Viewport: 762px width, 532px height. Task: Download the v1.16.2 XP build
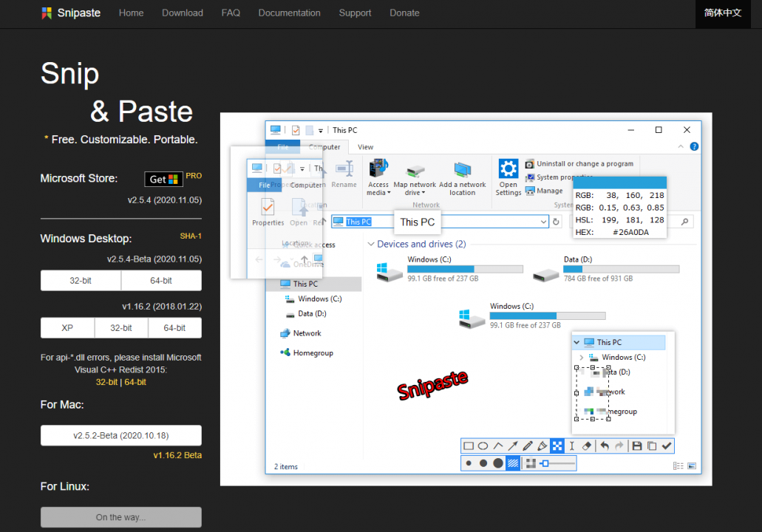(x=67, y=328)
